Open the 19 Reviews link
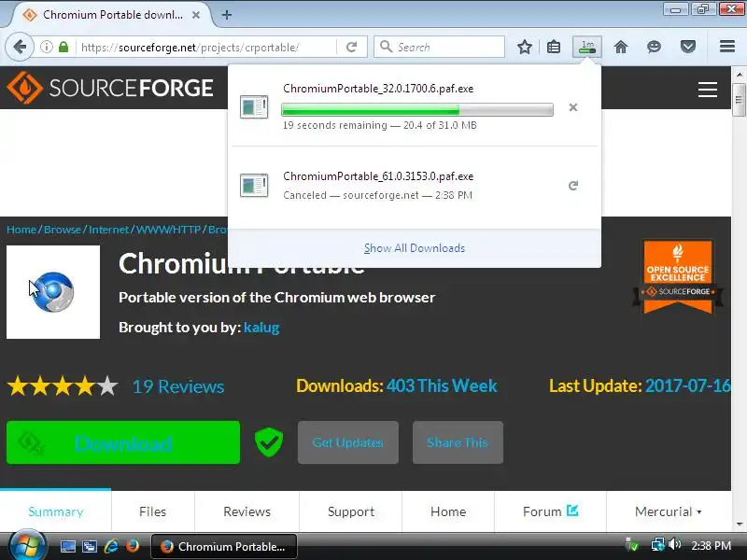 pyautogui.click(x=178, y=386)
